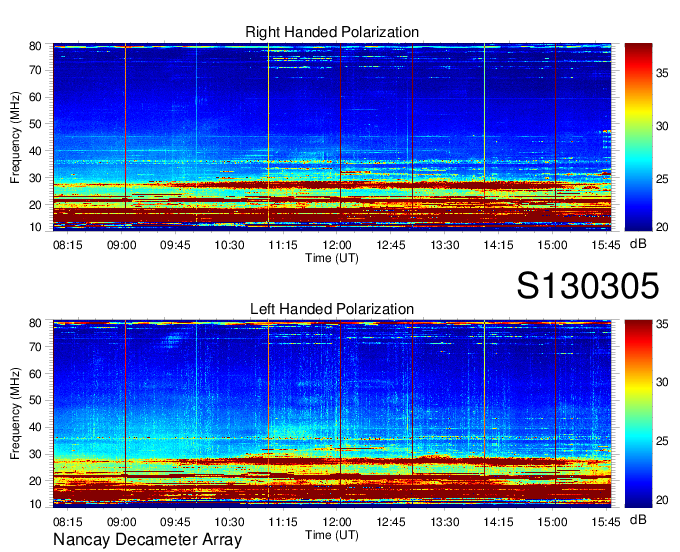Select the 13:30 tick on the lower time axis
Image resolution: width=680 pixels, height=552 pixels.
445,522
